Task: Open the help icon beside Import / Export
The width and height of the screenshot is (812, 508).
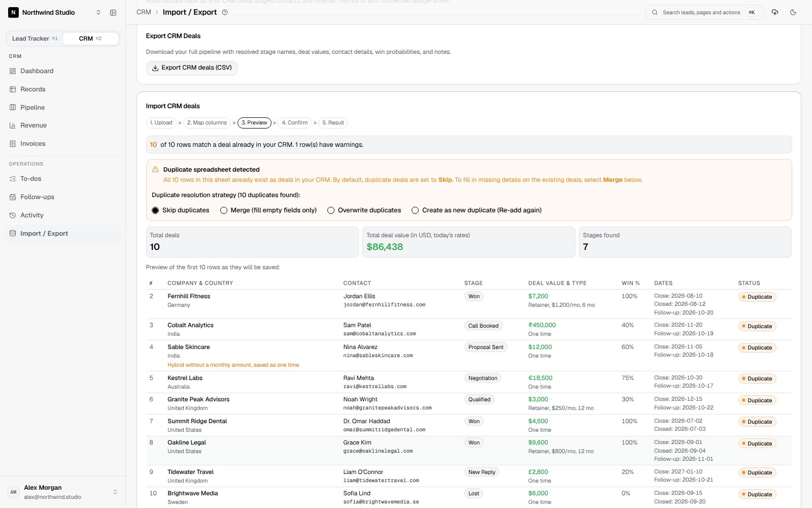Action: (225, 13)
